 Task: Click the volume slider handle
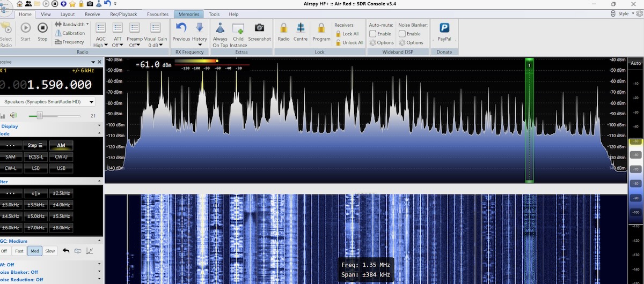pos(39,115)
